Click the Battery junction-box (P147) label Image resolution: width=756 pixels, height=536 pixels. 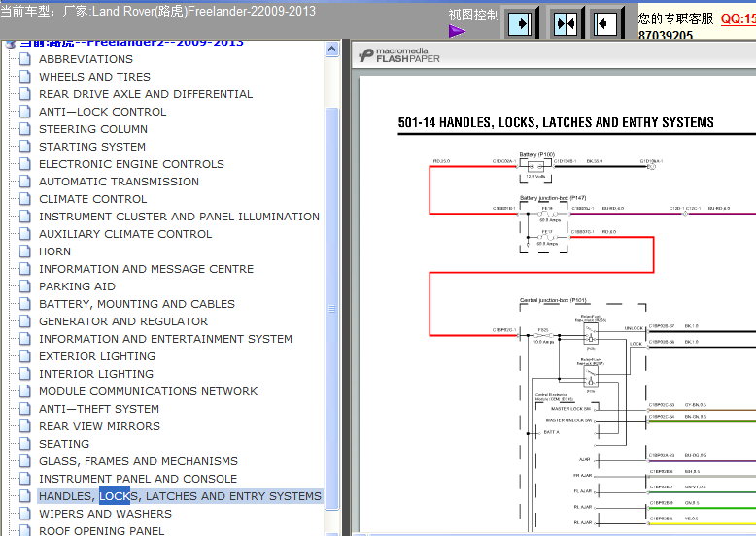(x=553, y=198)
